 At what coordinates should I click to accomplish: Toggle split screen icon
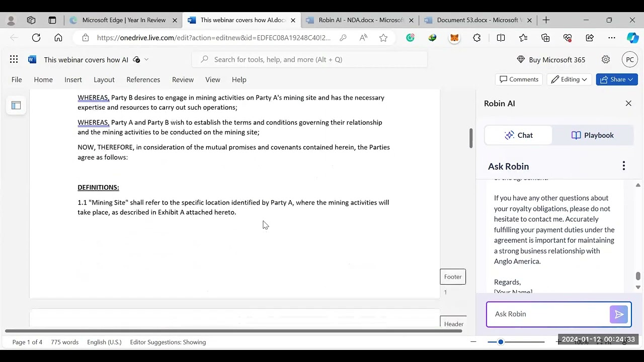tap(501, 38)
